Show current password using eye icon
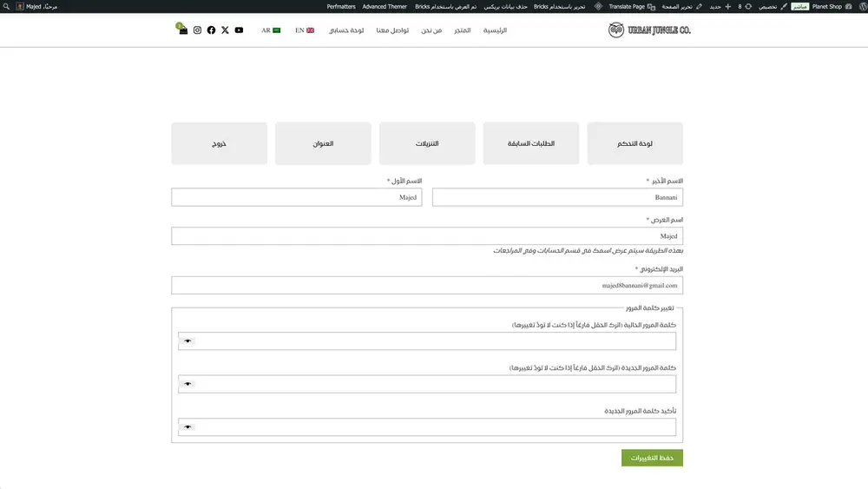 tap(187, 341)
